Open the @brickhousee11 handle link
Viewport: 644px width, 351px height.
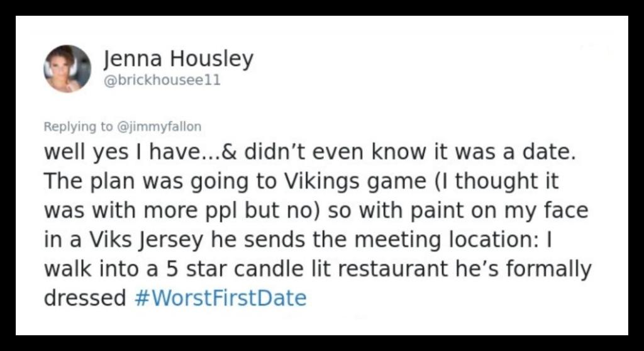click(162, 80)
